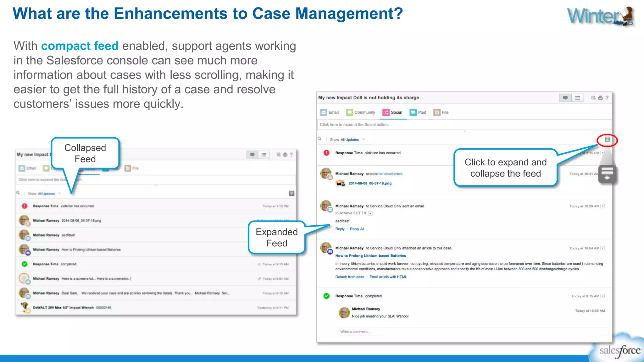The height and width of the screenshot is (362, 644).
Task: Click attachment paperclip icon by 'Today at 8:54 AM'
Action: pyautogui.click(x=259, y=279)
